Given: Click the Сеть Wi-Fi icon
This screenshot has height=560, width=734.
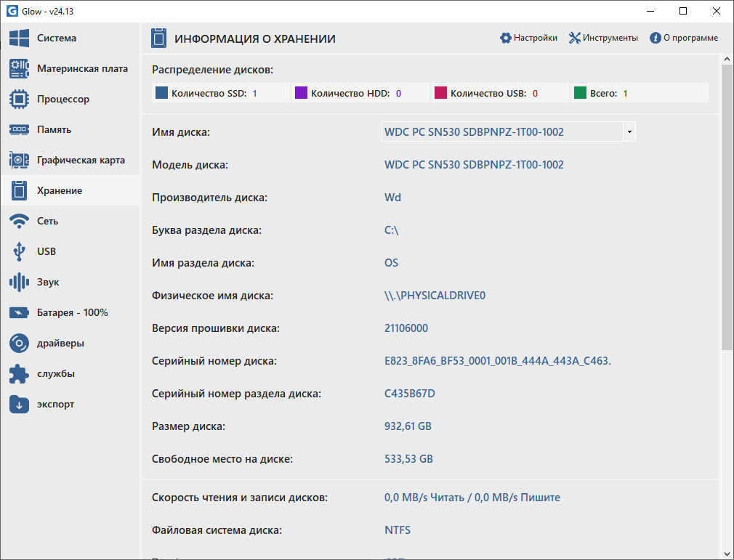Looking at the screenshot, I should 19,222.
